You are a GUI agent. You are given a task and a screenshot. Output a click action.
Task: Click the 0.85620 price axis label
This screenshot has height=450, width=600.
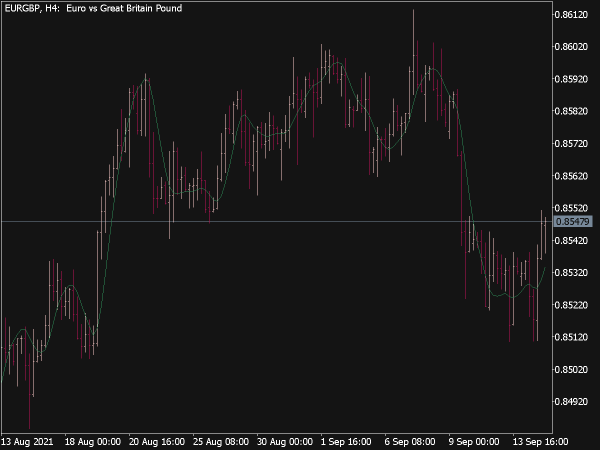pos(571,176)
